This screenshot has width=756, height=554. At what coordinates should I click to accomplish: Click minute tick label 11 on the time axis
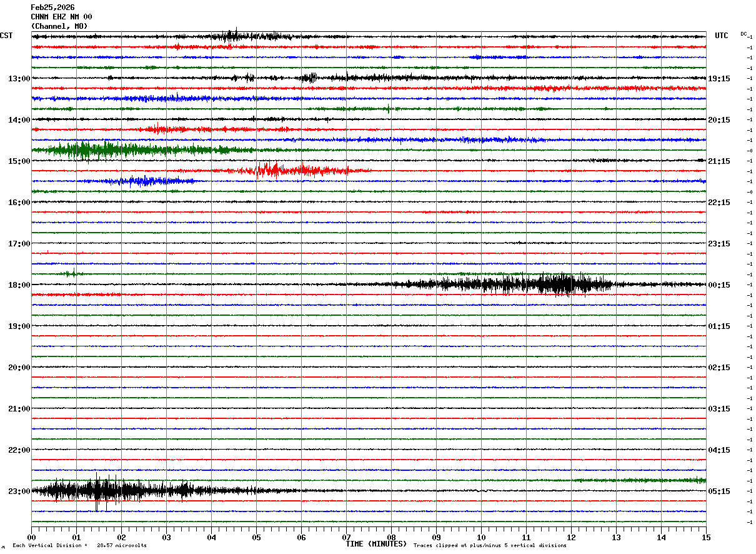tap(526, 537)
